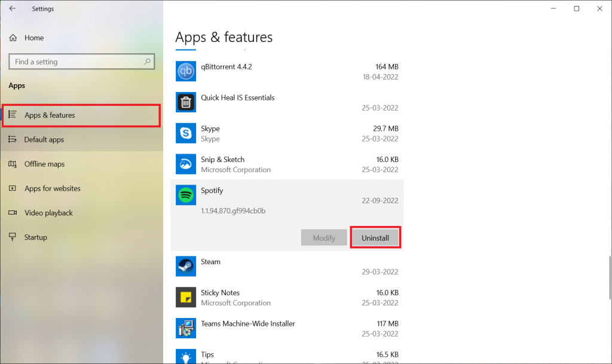Open the Offline maps section

pos(44,164)
